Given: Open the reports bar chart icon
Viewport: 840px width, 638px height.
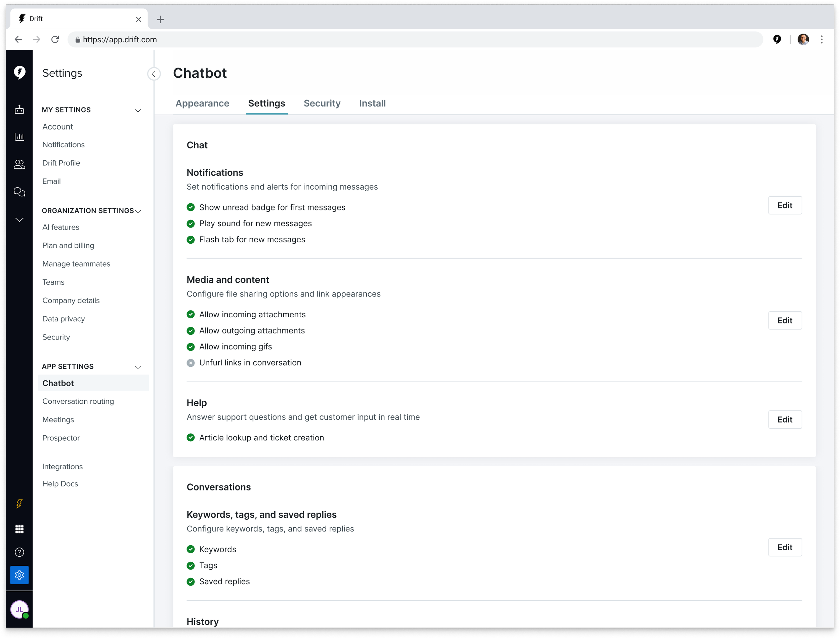Looking at the screenshot, I should (19, 137).
